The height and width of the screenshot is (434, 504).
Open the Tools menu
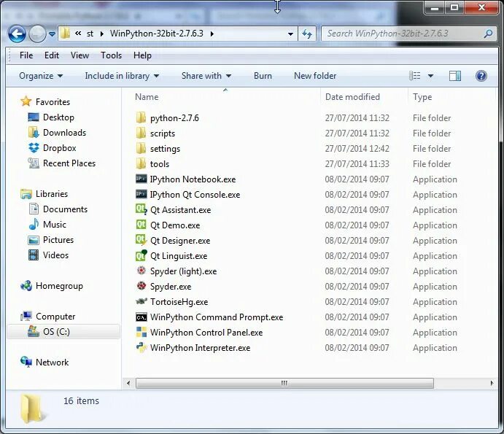(x=111, y=55)
